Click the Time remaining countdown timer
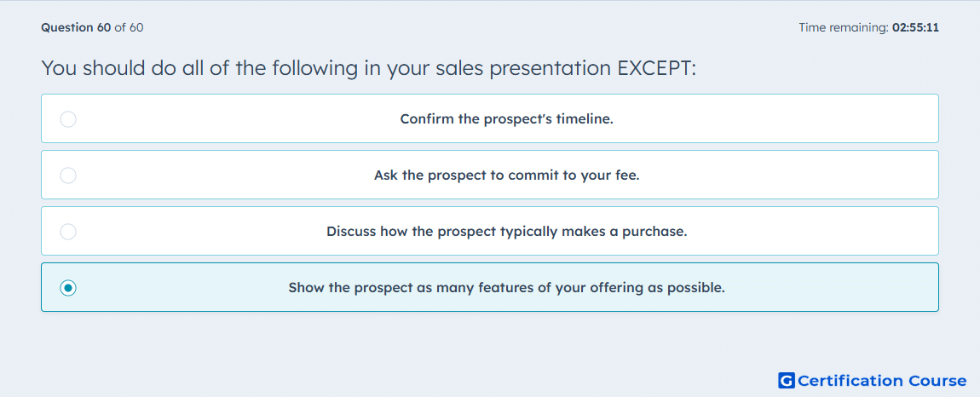Image resolution: width=980 pixels, height=397 pixels. click(x=868, y=27)
